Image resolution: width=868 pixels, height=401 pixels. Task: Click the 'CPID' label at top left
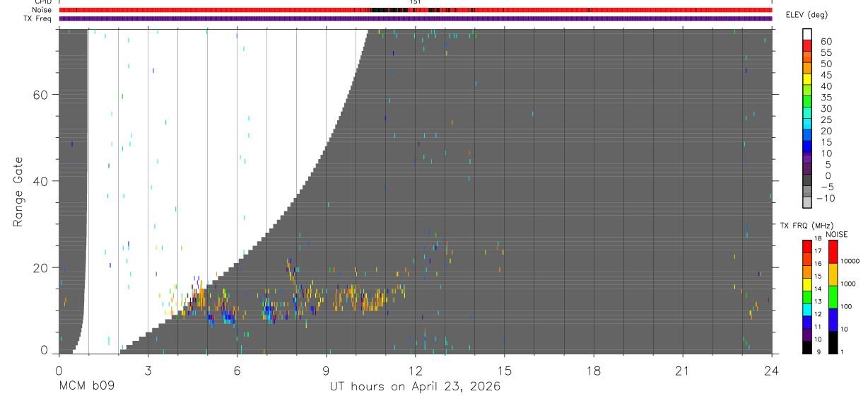pos(42,2)
